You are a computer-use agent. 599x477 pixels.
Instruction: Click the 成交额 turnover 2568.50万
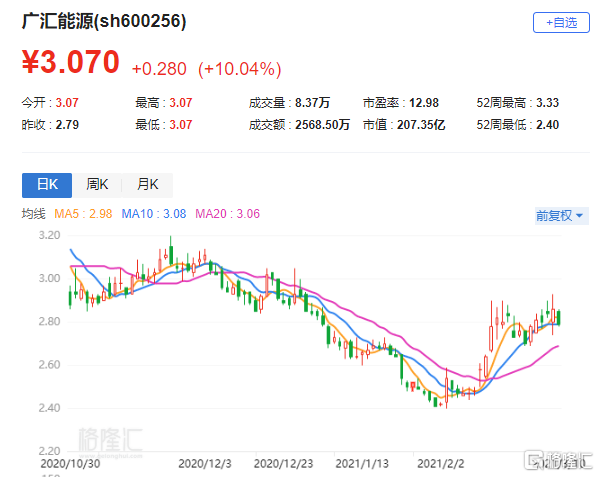click(322, 125)
